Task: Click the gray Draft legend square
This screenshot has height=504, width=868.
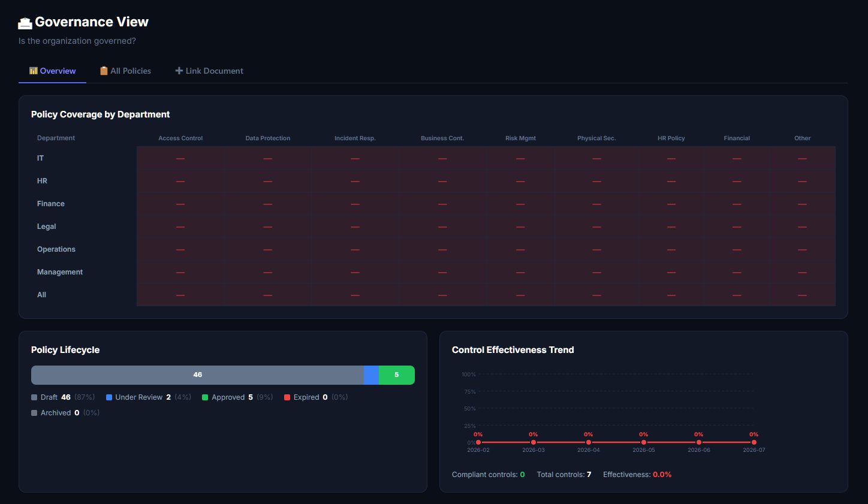Action: (34, 397)
